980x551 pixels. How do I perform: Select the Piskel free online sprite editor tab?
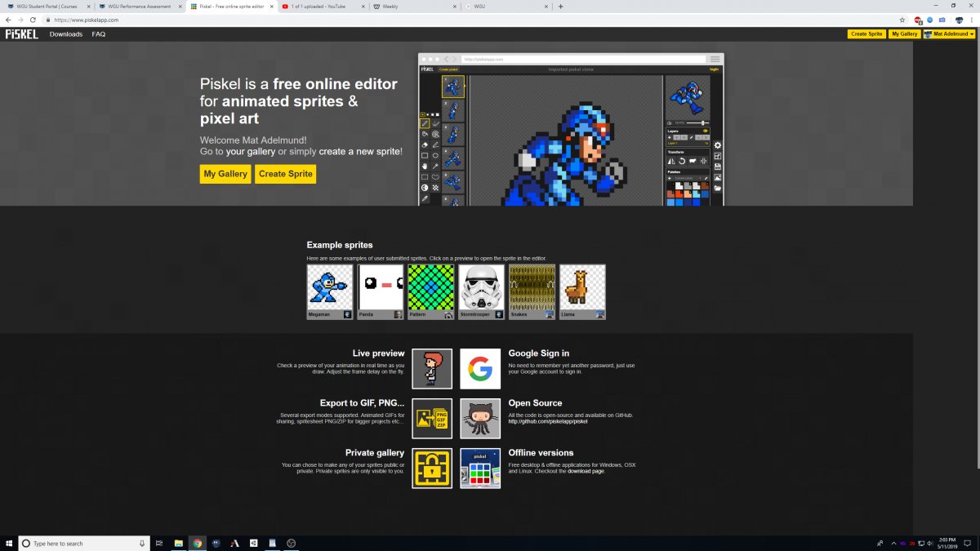tap(230, 7)
